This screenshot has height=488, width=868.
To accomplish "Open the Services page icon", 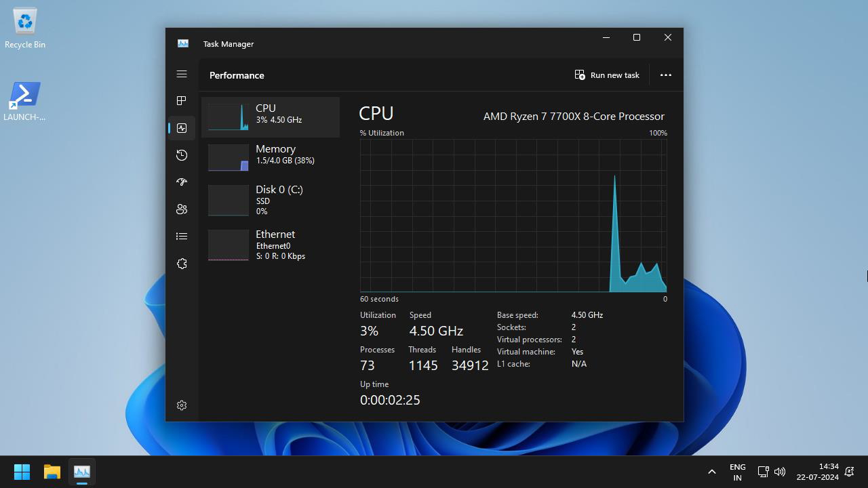I will point(181,263).
